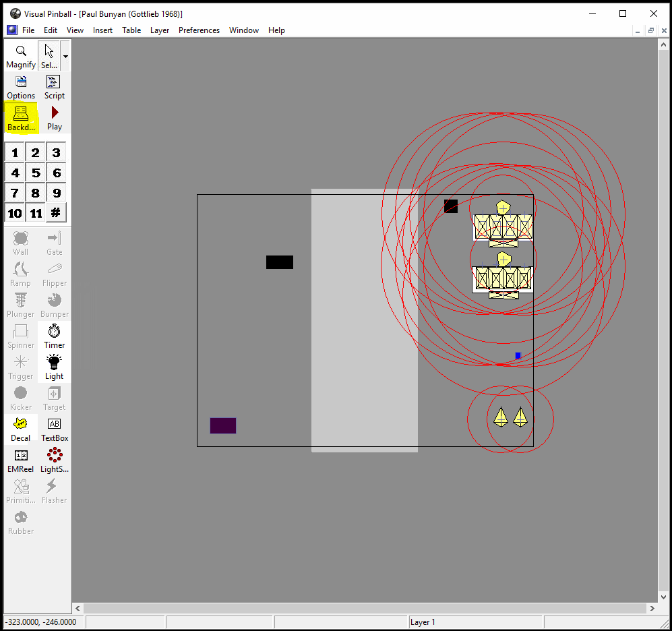Open the Window menu
The height and width of the screenshot is (631, 672).
pyautogui.click(x=244, y=30)
